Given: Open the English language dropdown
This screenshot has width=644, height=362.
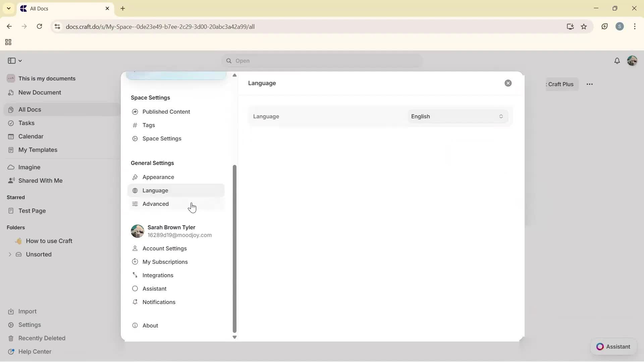Looking at the screenshot, I should click(457, 116).
